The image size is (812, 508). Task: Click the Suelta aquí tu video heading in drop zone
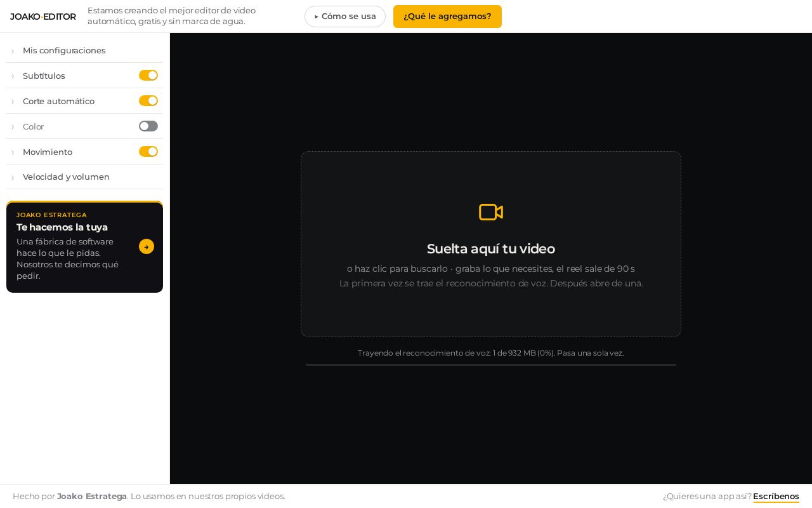point(491,249)
